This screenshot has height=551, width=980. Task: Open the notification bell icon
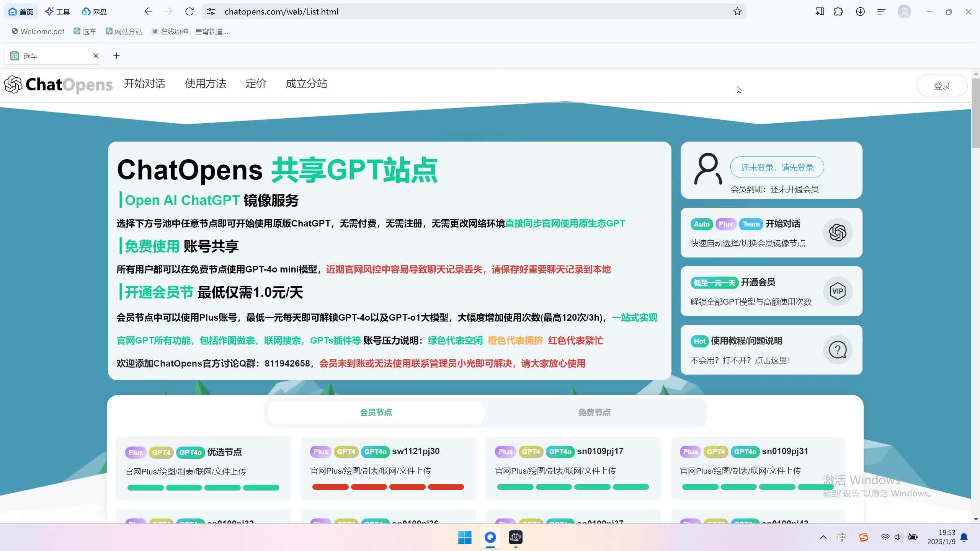(964, 537)
